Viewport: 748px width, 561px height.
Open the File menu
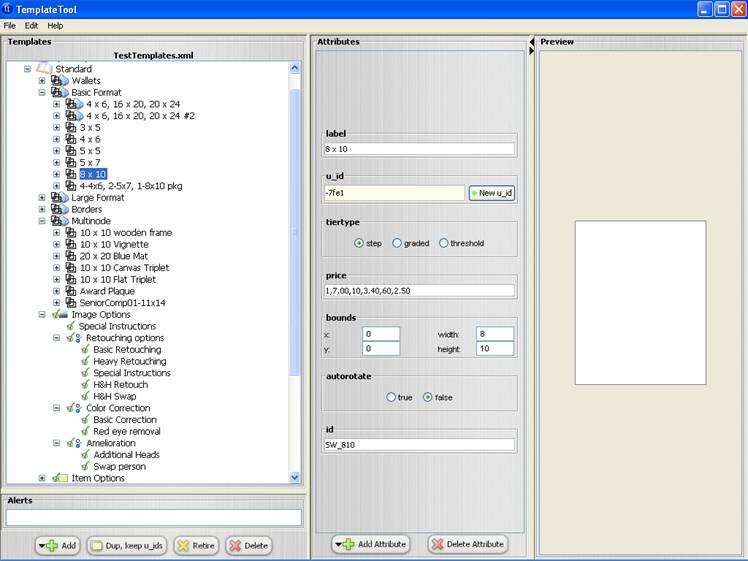click(10, 26)
